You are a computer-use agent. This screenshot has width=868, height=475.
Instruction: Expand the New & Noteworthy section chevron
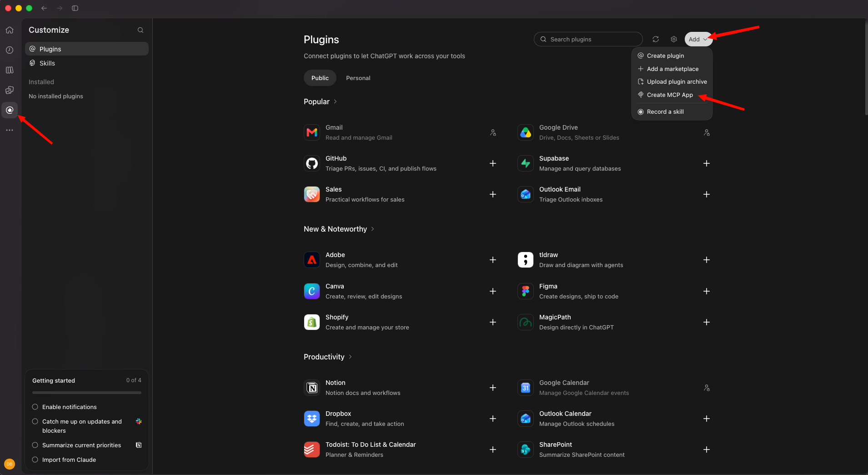[x=373, y=229]
